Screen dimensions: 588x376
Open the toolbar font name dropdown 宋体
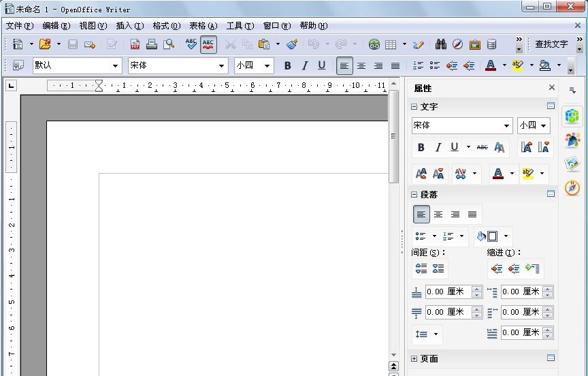[221, 66]
